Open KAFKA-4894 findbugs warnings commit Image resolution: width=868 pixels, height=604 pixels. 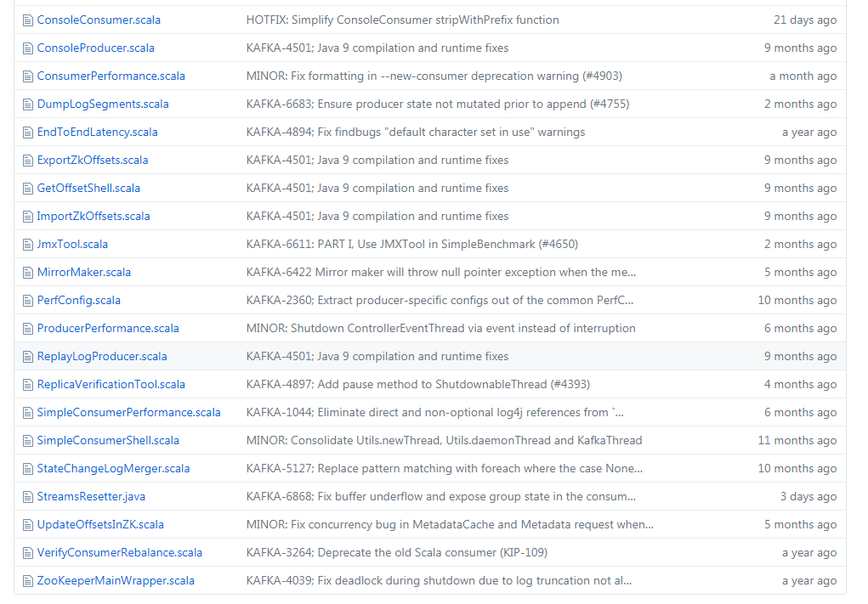pos(415,132)
